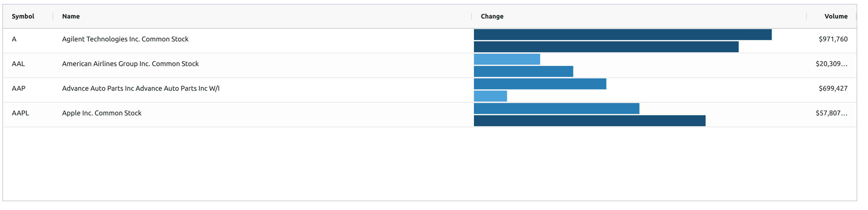This screenshot has width=868, height=210.
Task: Click the $971,760 volume cell
Action: [x=833, y=39]
